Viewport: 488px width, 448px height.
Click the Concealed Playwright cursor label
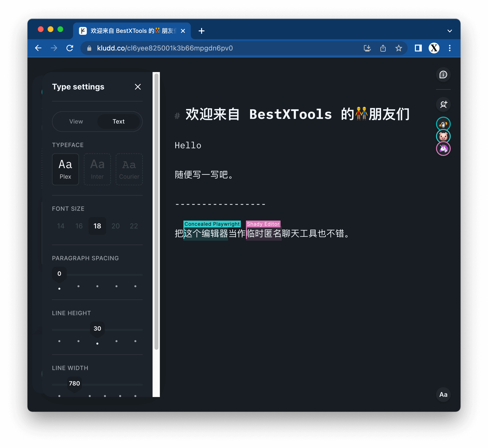tap(212, 224)
